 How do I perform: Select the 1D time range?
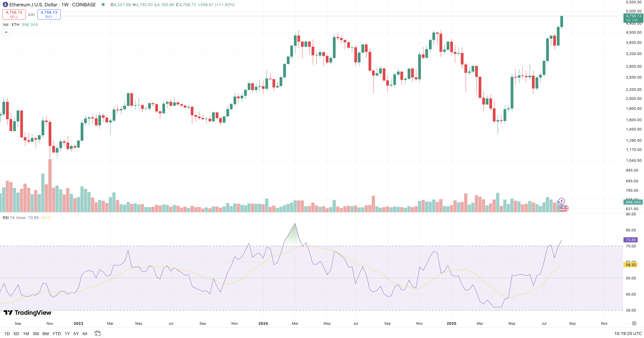(7, 334)
